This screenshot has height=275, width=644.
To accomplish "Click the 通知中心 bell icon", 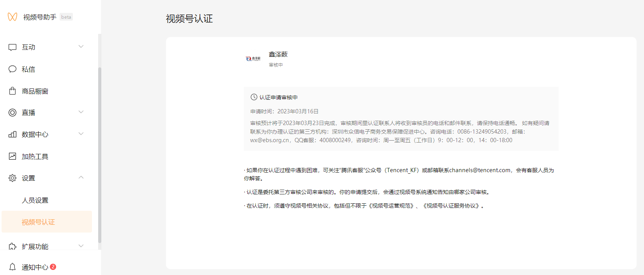I will pos(12,267).
